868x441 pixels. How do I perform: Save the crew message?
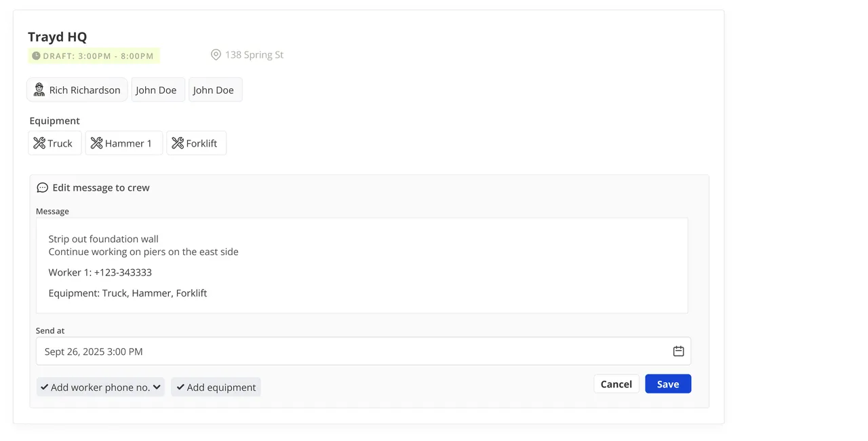click(668, 384)
